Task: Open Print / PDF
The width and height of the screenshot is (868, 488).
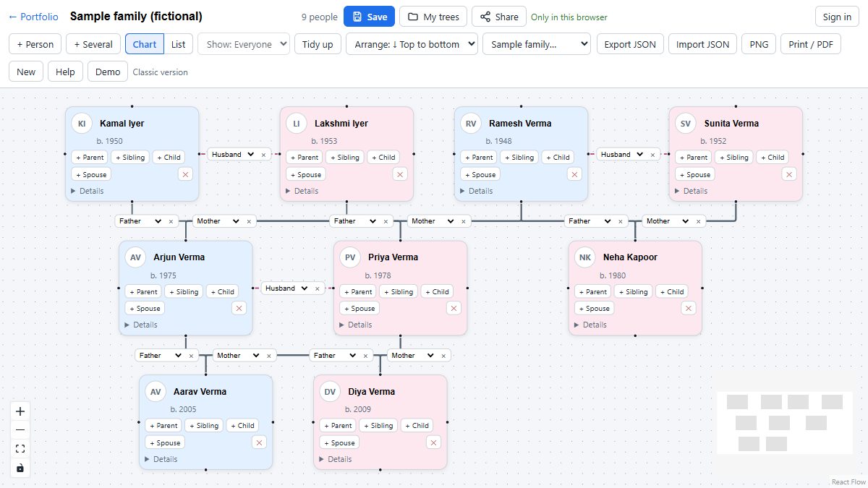Action: click(x=810, y=44)
